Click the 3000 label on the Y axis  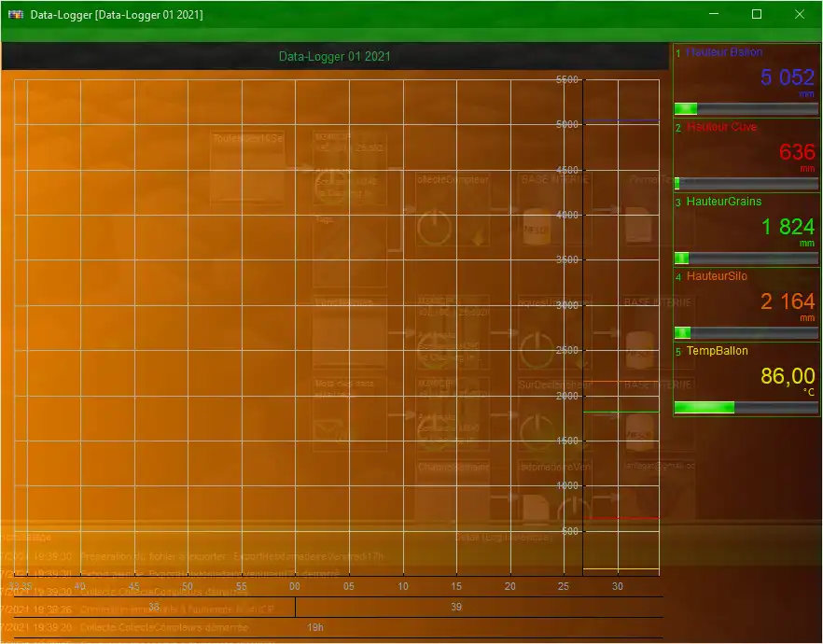(567, 305)
